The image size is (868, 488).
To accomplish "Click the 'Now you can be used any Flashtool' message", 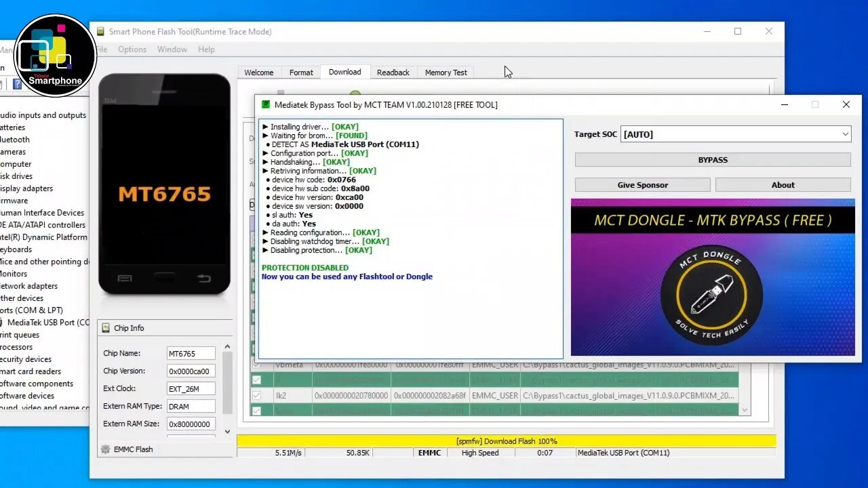I will point(347,277).
